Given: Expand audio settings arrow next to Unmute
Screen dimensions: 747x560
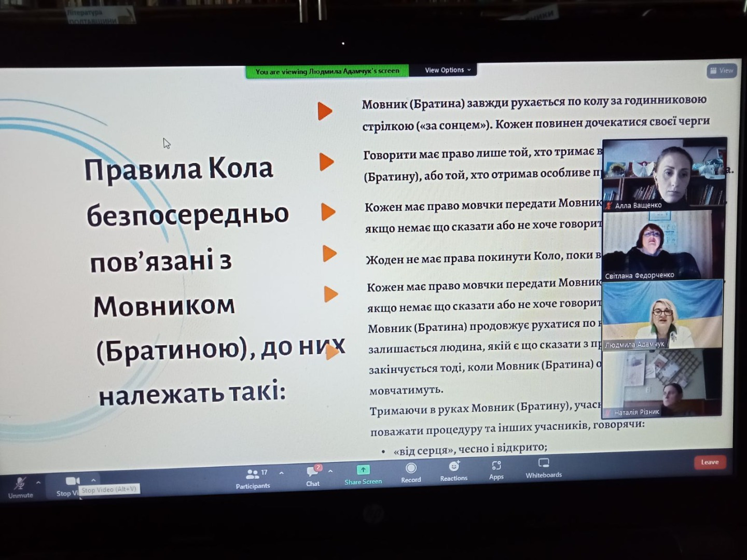Looking at the screenshot, I should (38, 482).
